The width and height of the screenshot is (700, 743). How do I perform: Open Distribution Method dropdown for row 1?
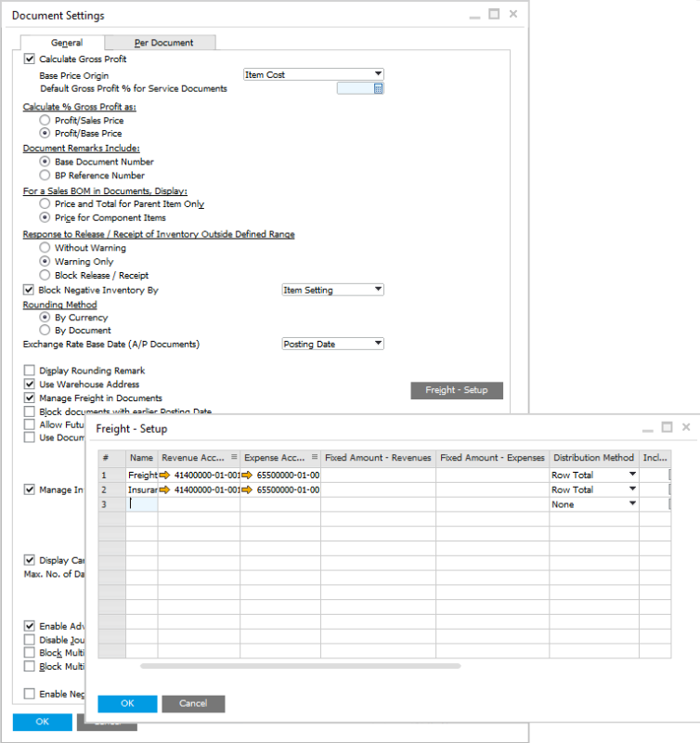coord(633,475)
